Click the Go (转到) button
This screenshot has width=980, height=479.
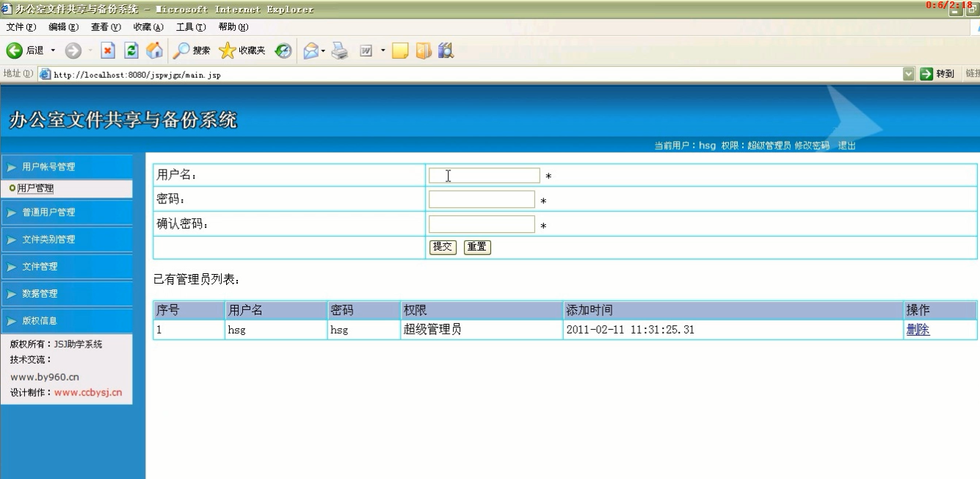click(937, 74)
